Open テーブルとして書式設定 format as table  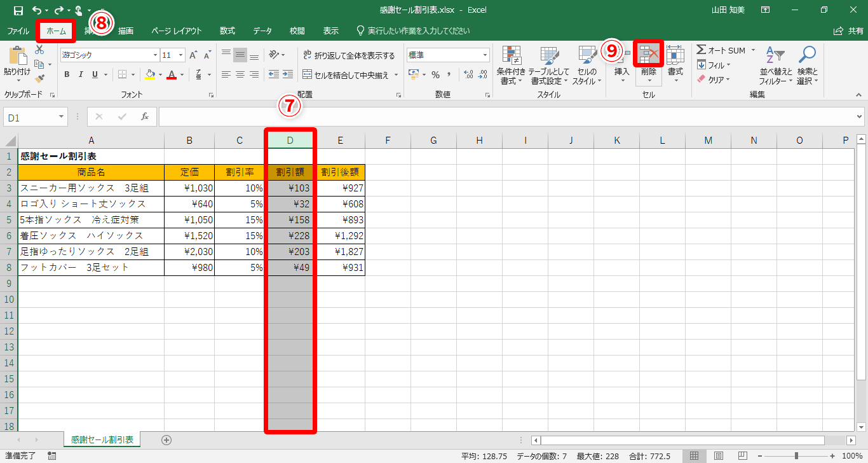tap(550, 66)
